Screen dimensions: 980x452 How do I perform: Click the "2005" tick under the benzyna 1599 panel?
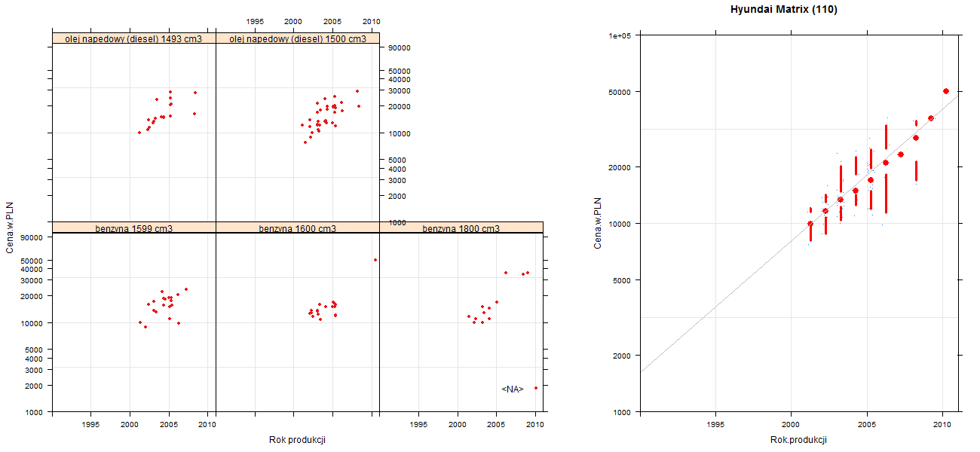coord(169,425)
